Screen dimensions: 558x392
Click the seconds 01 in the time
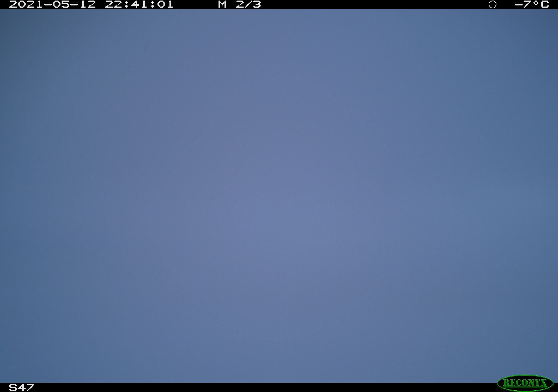coord(165,4)
